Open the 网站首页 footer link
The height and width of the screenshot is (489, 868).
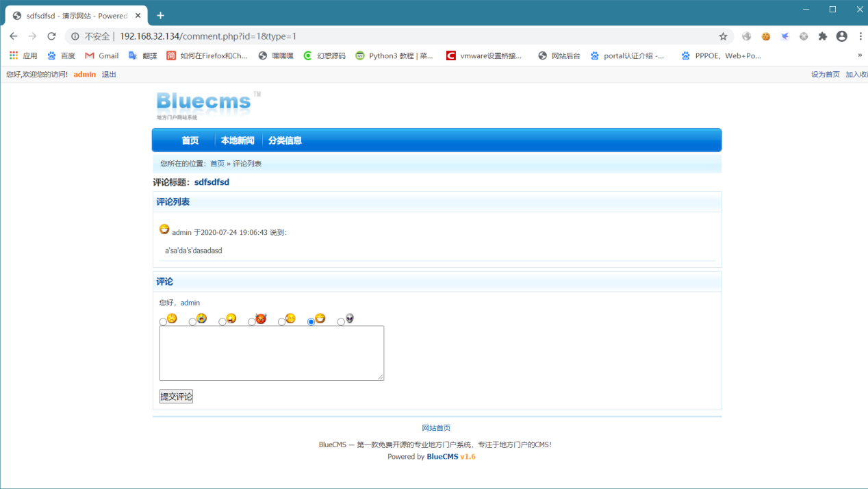tap(436, 428)
